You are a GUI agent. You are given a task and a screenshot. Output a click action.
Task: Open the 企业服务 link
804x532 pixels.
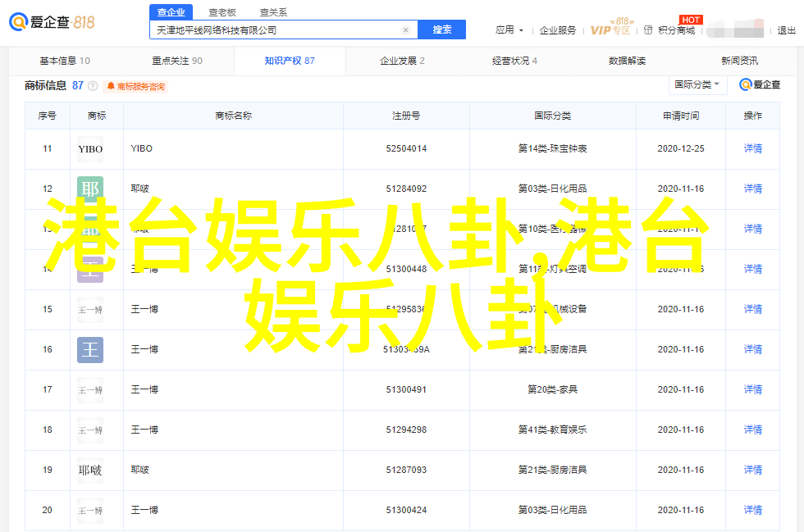(x=557, y=31)
